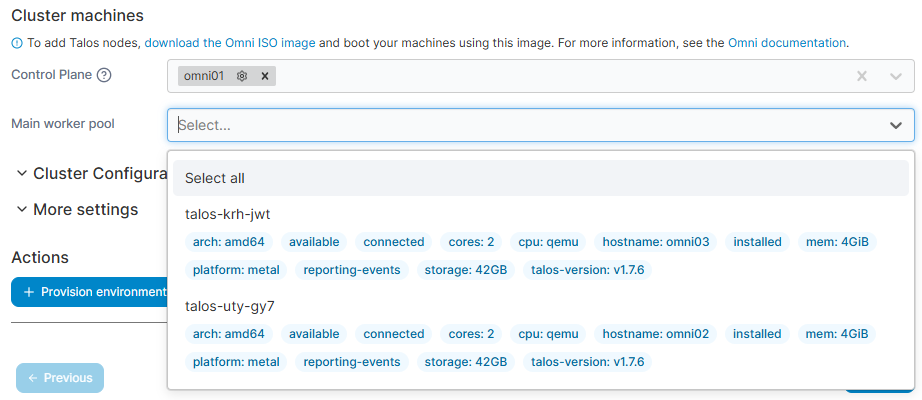Select machine talos-uty-gy7
922x400 pixels.
pos(230,306)
